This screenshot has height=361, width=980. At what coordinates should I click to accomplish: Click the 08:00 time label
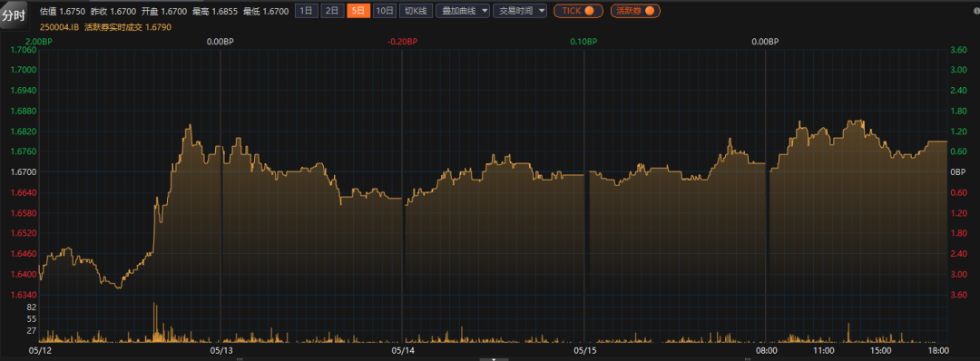pyautogui.click(x=766, y=350)
